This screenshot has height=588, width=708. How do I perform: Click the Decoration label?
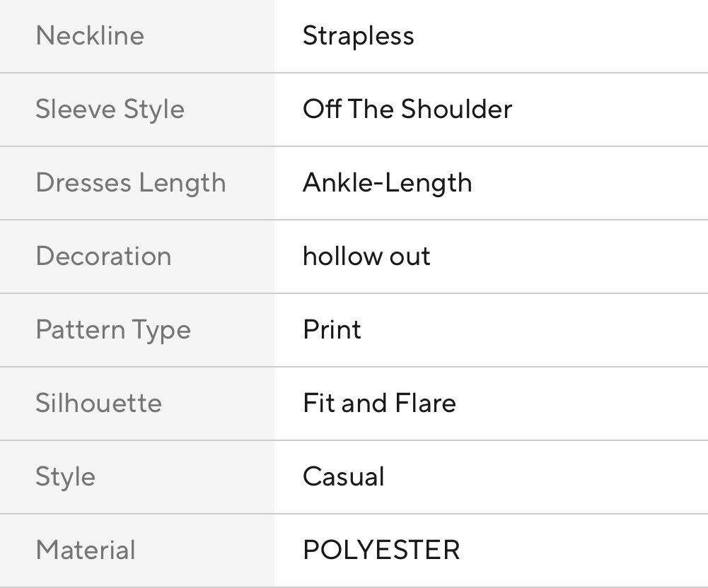(x=103, y=256)
